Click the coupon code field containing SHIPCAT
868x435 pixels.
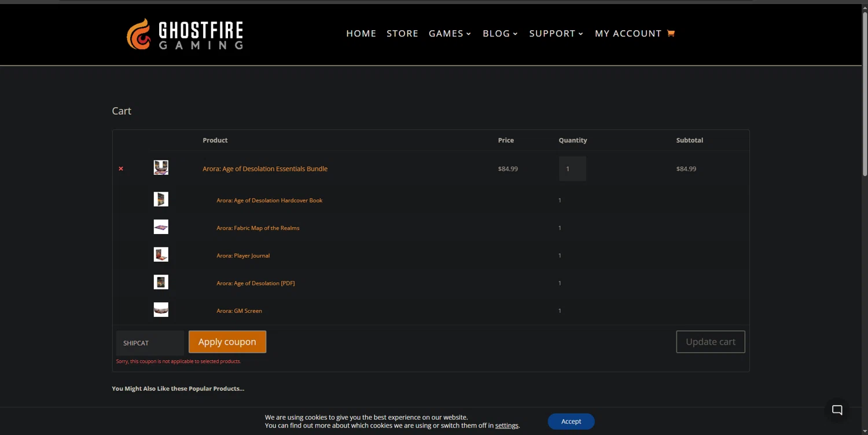tap(150, 343)
